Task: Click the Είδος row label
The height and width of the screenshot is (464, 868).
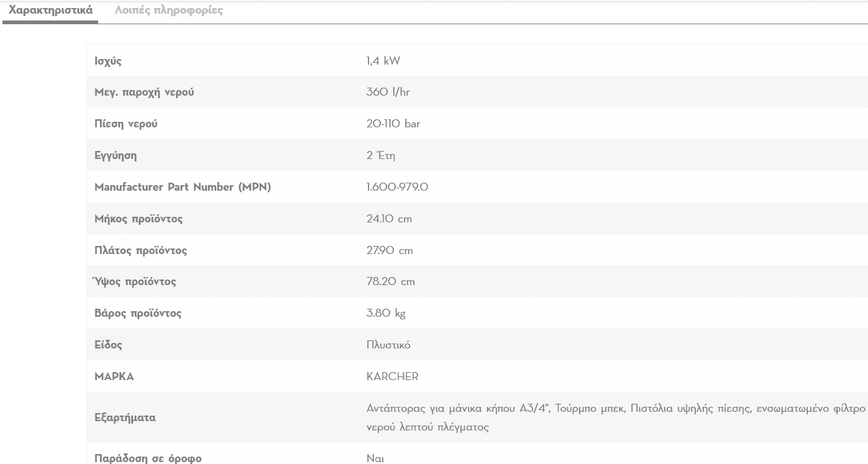Action: 108,345
